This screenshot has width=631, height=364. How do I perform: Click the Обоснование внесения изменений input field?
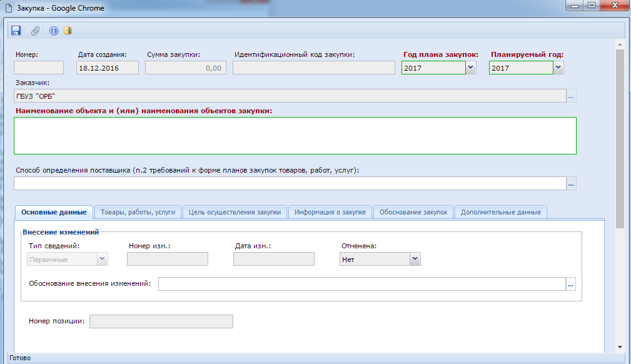(x=361, y=285)
